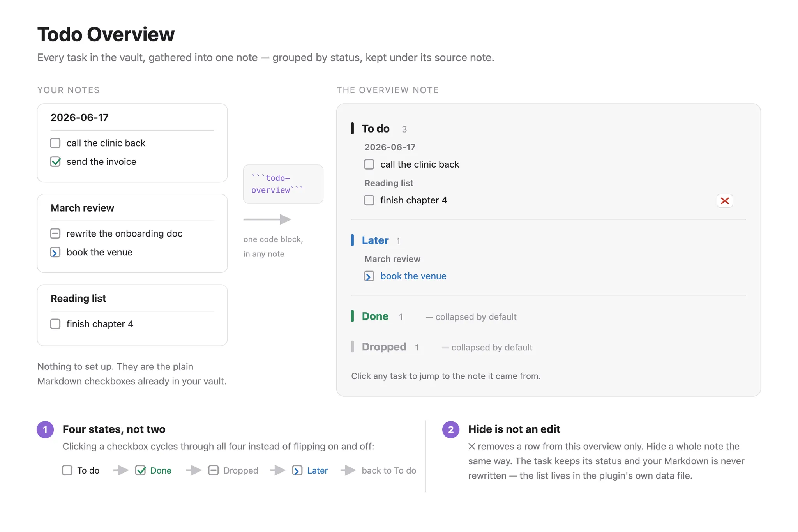Jump to 'call the clinic back' from overview
Screen dimensions: 798x532
point(420,164)
